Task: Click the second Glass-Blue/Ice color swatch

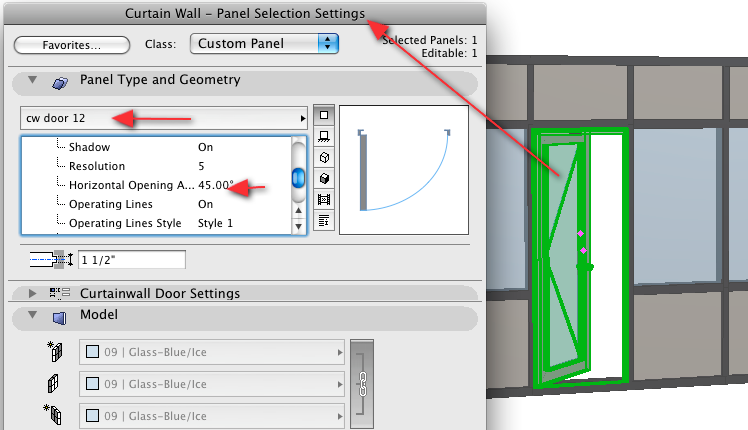Action: point(92,384)
